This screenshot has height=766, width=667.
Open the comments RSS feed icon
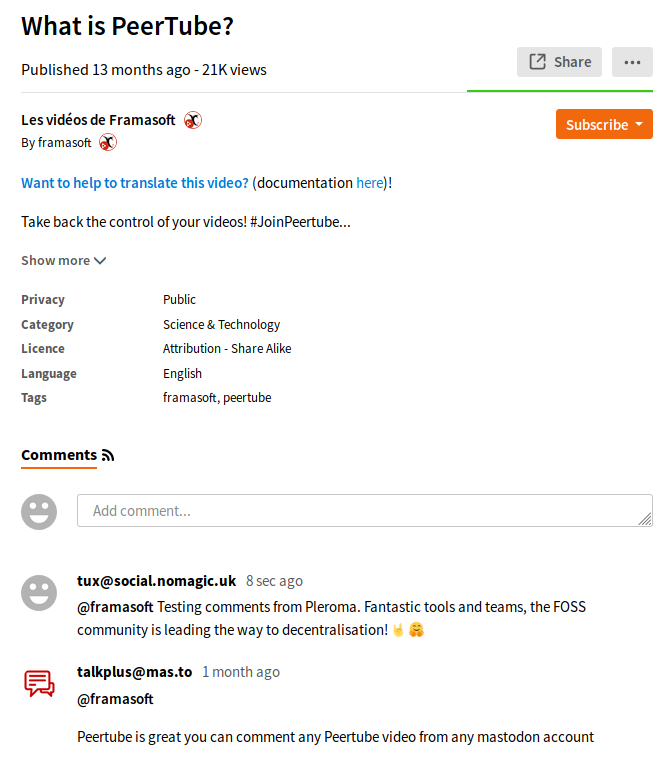[x=108, y=455]
